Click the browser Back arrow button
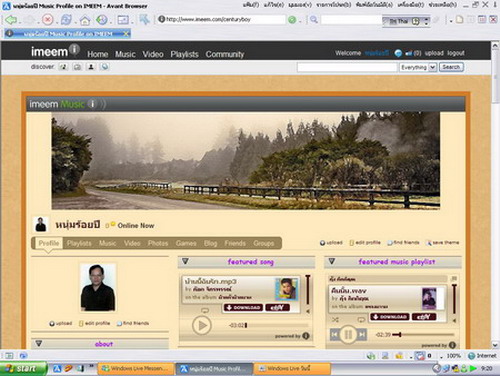Screen dimensions: 500x376 (10, 20)
